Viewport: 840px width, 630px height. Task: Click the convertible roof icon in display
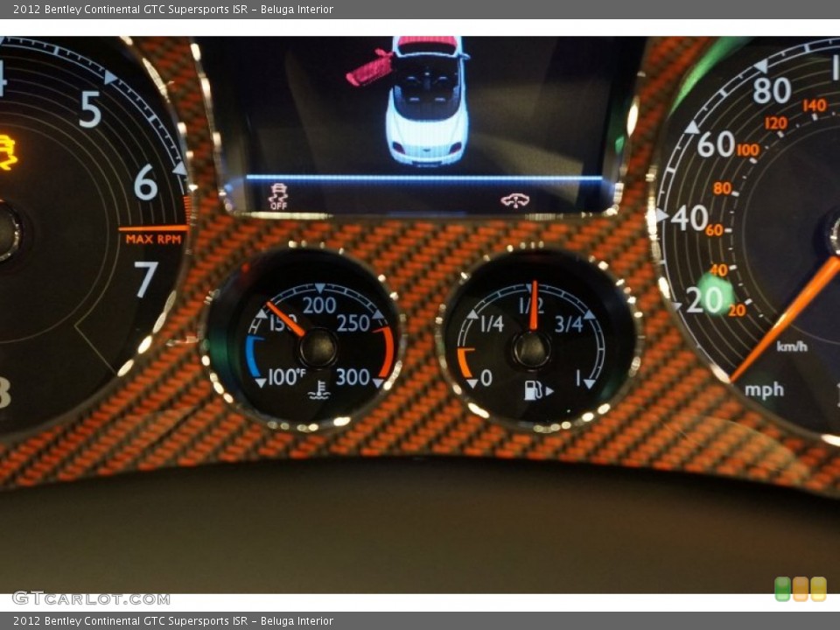tap(514, 200)
